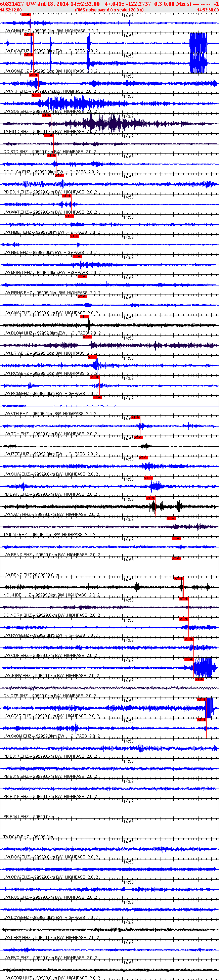Image resolution: width=219 pixels, height=980 pixels.
Task: Select the 'PB B018 EHZ' station label
Action: (x=17, y=777)
